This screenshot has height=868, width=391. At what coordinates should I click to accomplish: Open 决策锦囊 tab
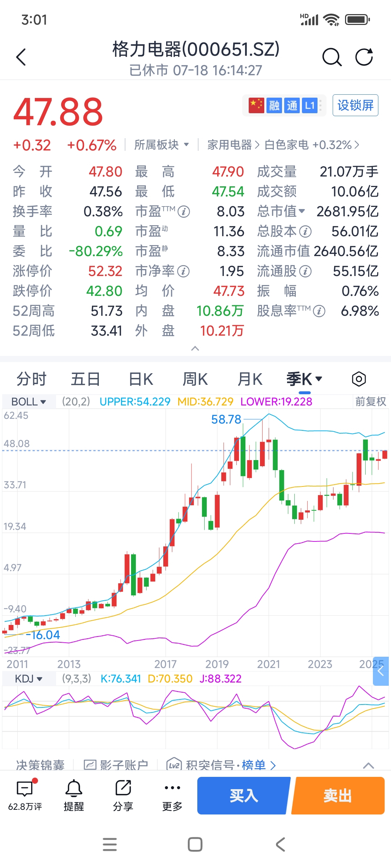[x=40, y=765]
